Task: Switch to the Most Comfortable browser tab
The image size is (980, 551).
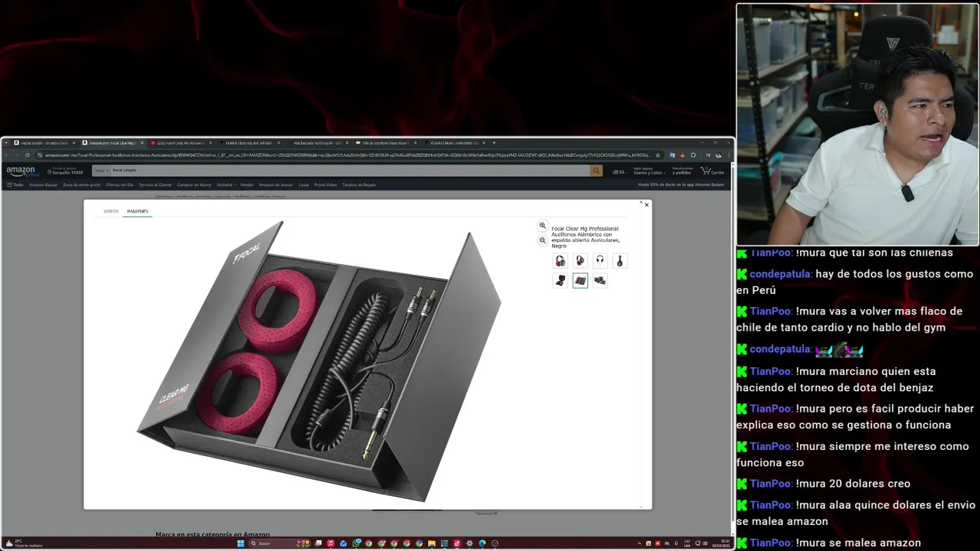Action: tap(454, 142)
